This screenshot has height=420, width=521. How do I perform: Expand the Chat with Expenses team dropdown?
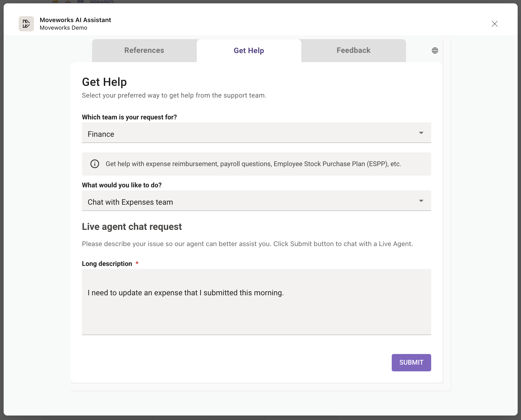click(257, 201)
